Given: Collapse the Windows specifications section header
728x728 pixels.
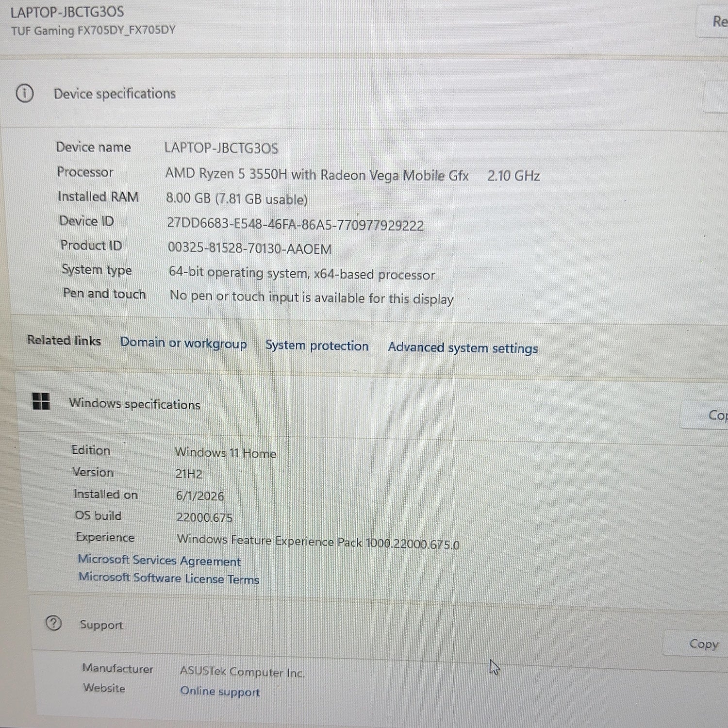Looking at the screenshot, I should pos(371,407).
